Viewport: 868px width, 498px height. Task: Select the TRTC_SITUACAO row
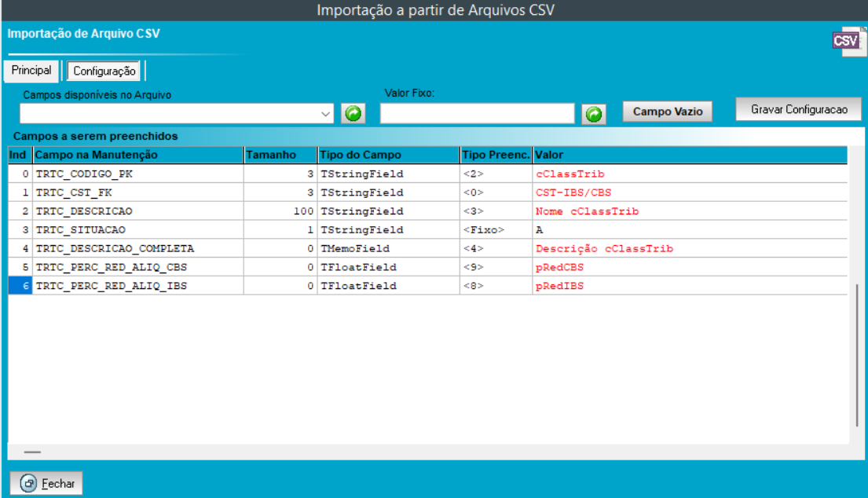137,230
